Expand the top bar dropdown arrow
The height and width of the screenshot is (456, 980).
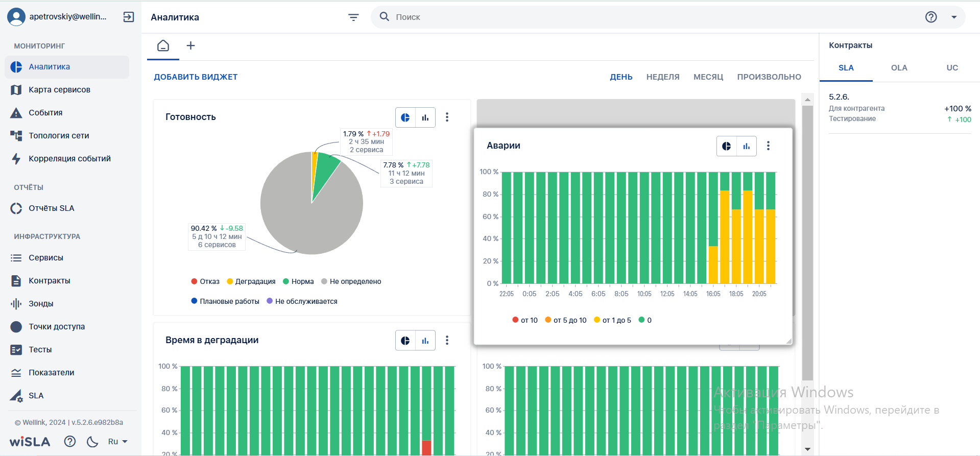[954, 17]
